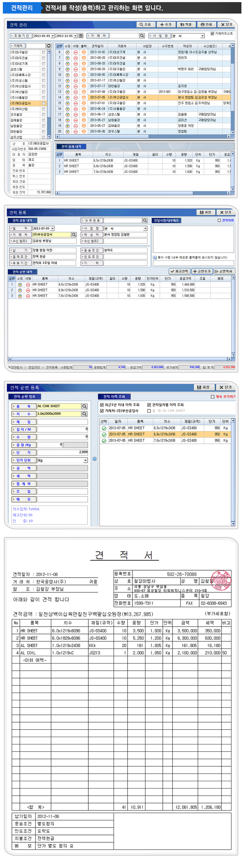243x868 pixels.
Task: Click the 전달사항/내부메모 text area
Action: (194, 240)
